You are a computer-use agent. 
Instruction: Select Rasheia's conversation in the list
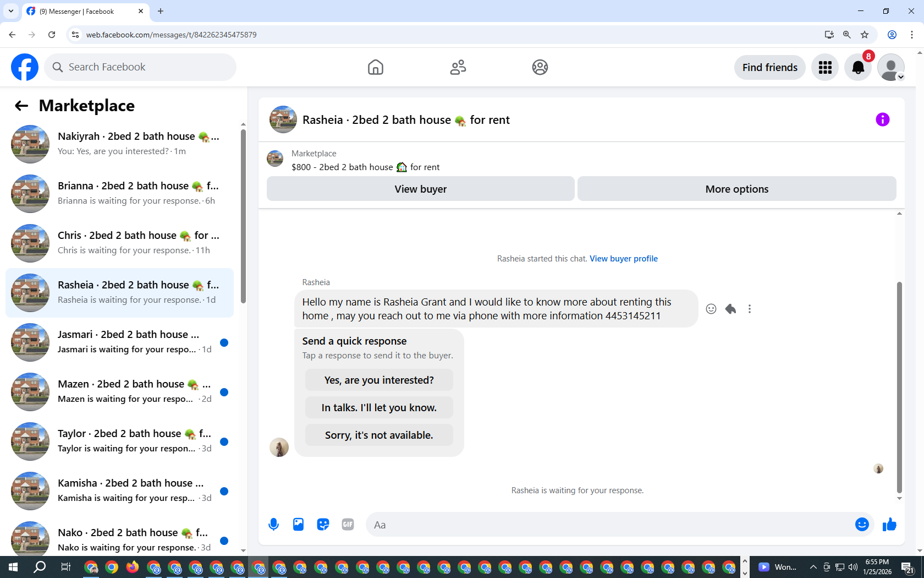pos(120,293)
